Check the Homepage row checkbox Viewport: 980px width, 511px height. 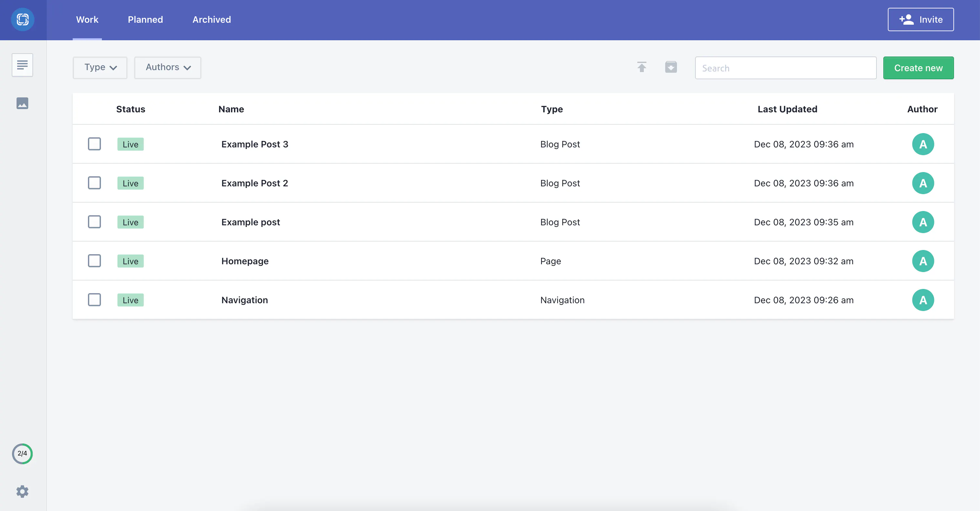[x=94, y=261]
